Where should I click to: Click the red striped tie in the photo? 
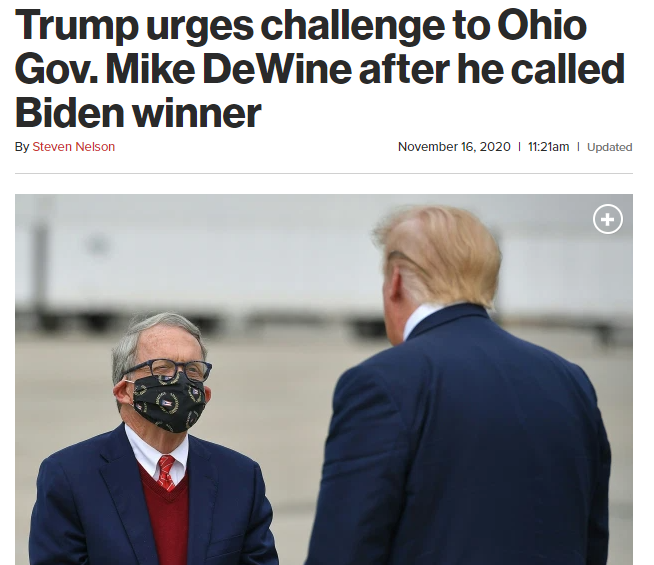166,473
